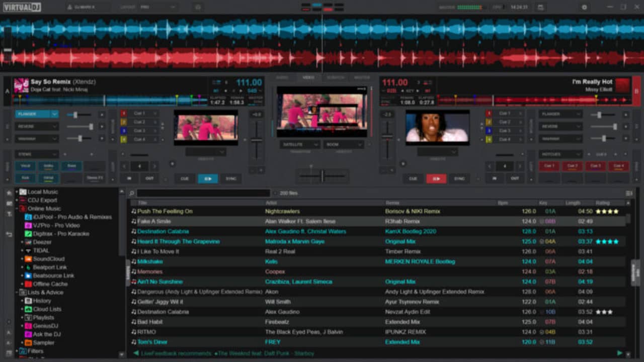Toggle the Bass stem on Deck A
This screenshot has width=644, height=362.
coord(71,166)
